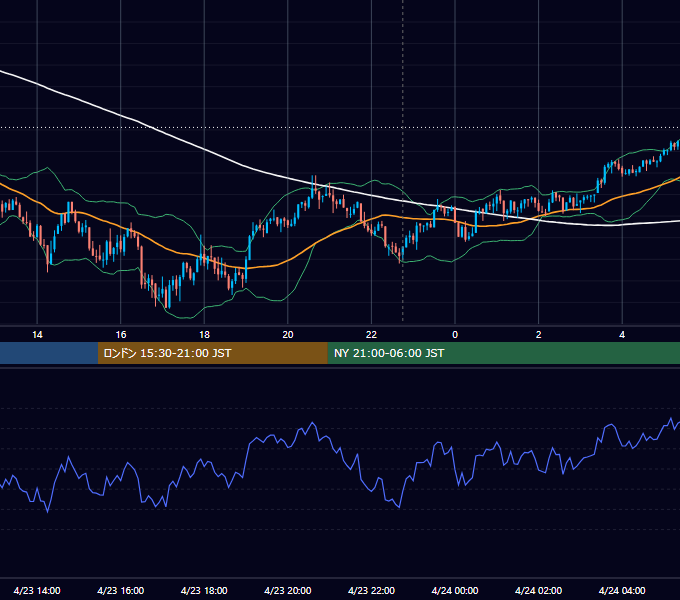
Task: Click the blue session bar before ロンドン
Action: point(49,353)
